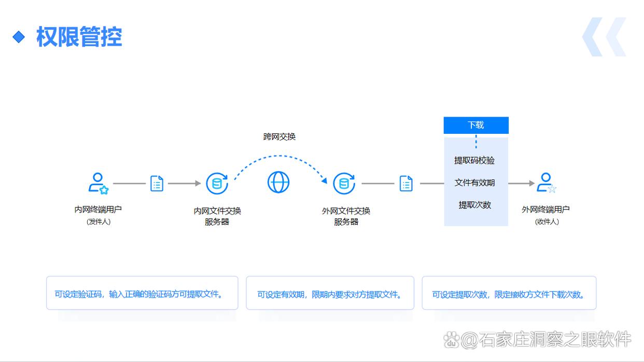The height and width of the screenshot is (362, 644).
Task: Click the globe icon under 跨网交换
Action: [278, 183]
